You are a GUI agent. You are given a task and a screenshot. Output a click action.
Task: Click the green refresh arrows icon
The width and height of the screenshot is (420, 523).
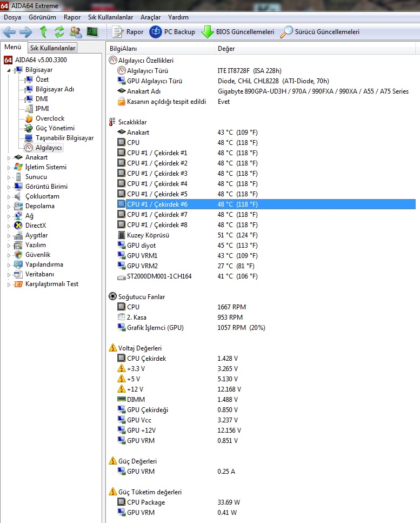[x=59, y=32]
